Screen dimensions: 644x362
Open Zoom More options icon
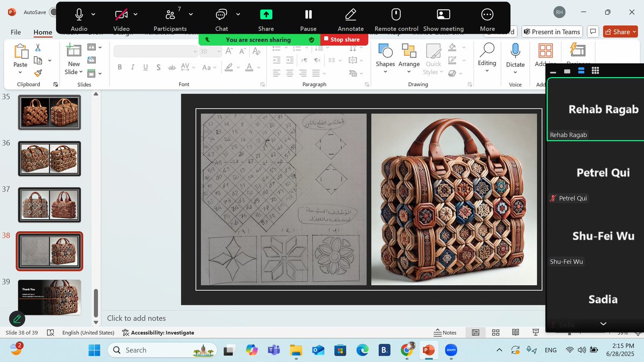[x=487, y=14]
